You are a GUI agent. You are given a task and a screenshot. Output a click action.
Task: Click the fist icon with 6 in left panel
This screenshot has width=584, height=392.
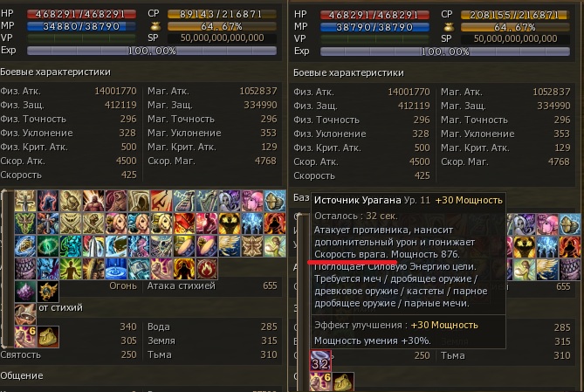[25, 337]
